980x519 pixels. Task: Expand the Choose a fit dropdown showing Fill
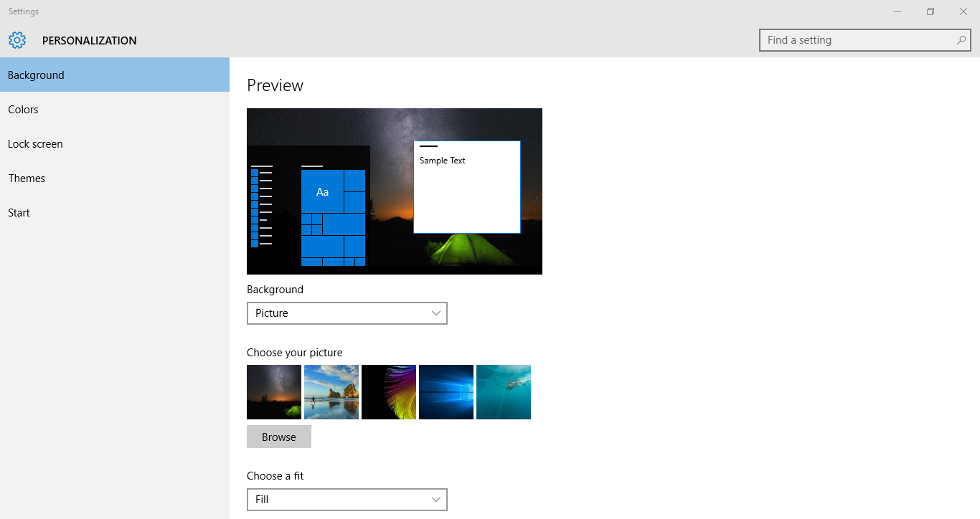tap(347, 500)
